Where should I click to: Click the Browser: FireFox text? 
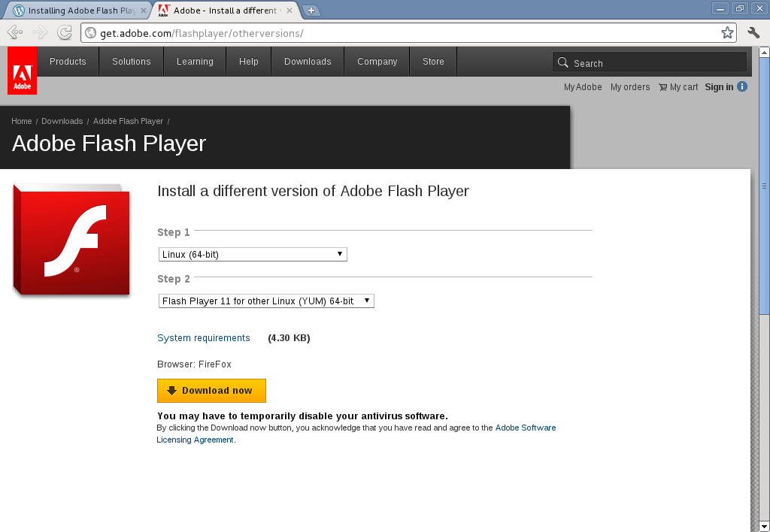click(x=194, y=364)
